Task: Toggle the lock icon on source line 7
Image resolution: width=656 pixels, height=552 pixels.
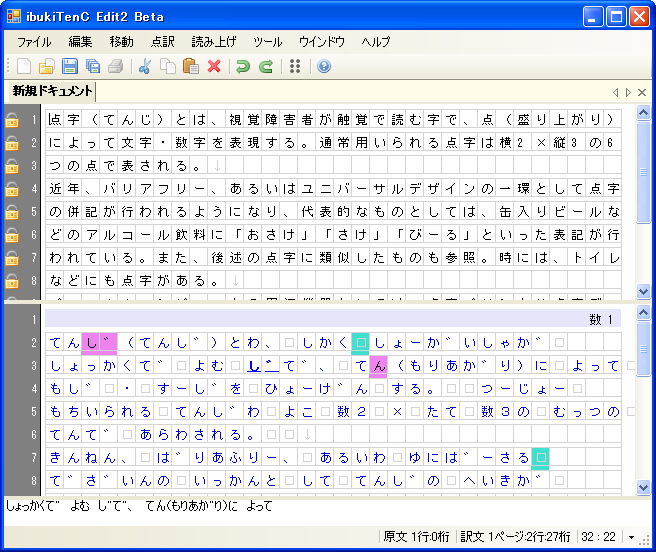Action: 12,258
